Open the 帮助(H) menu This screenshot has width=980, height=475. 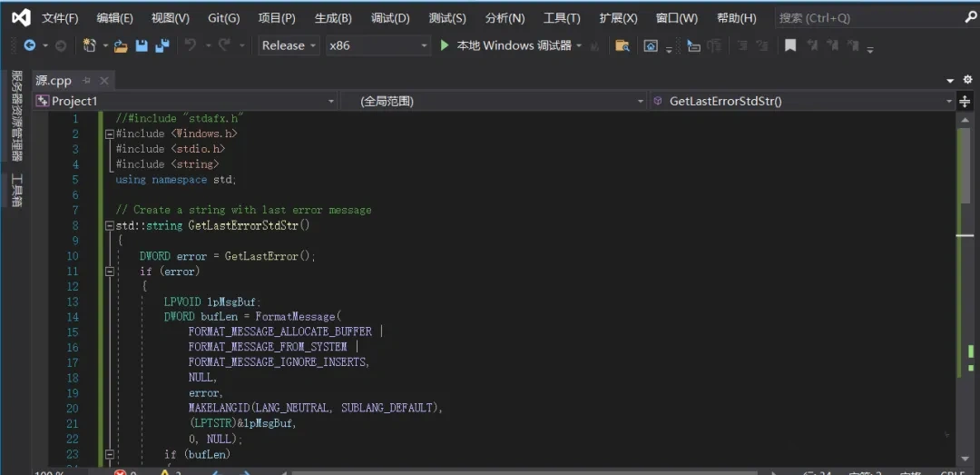pos(736,18)
